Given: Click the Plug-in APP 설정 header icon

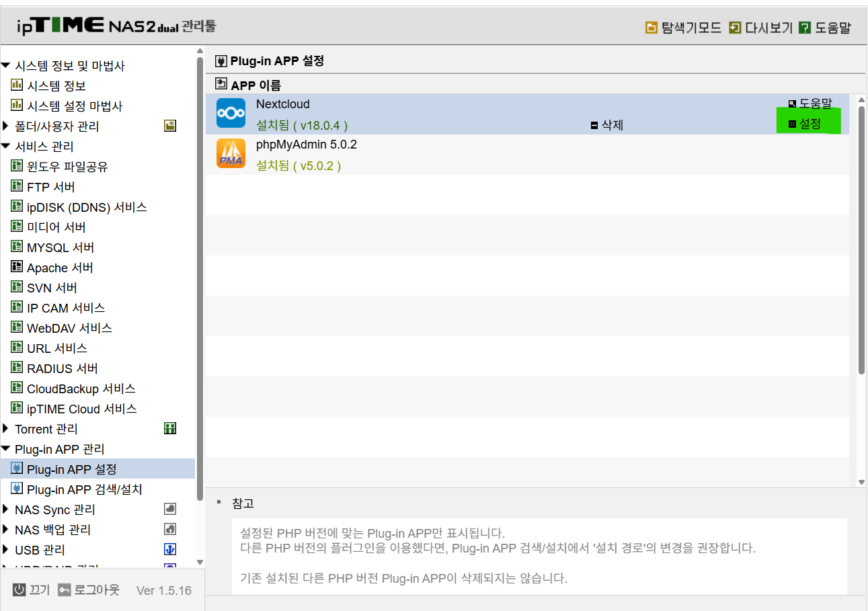Looking at the screenshot, I should click(x=221, y=60).
